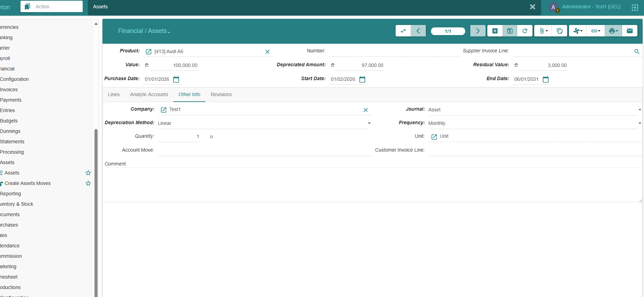
Task: Toggle favorite star for Assets menu
Action: tap(88, 173)
